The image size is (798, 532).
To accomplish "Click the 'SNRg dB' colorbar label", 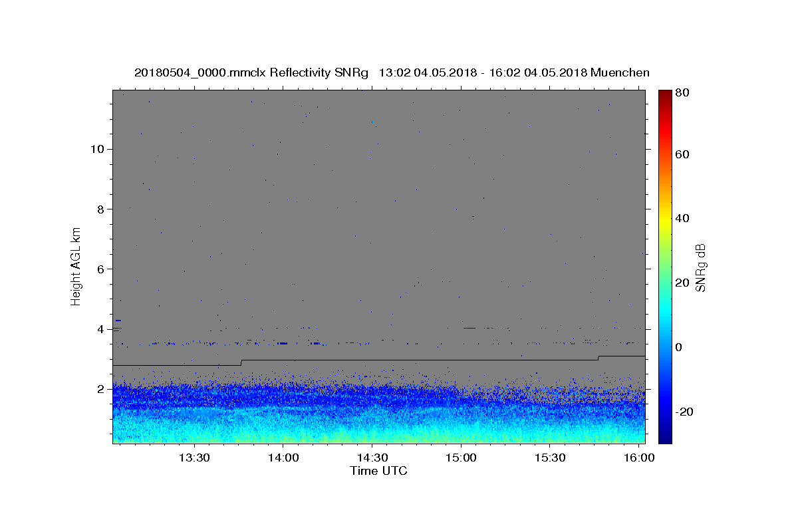I will [700, 267].
